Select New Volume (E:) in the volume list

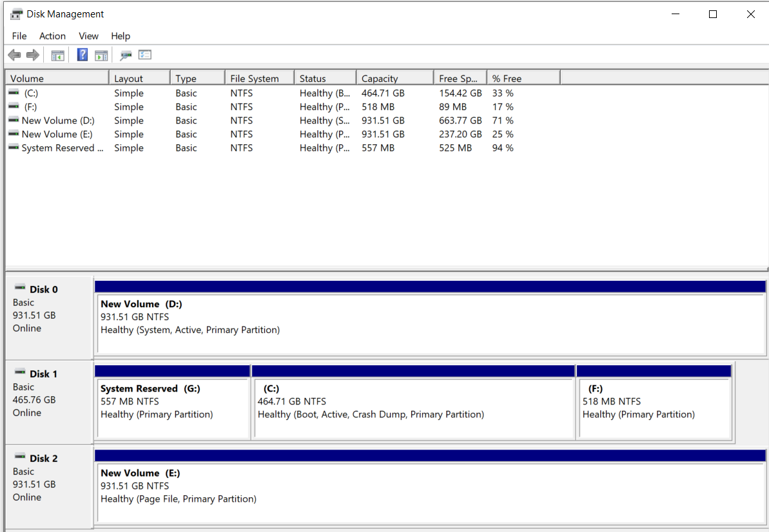click(57, 134)
